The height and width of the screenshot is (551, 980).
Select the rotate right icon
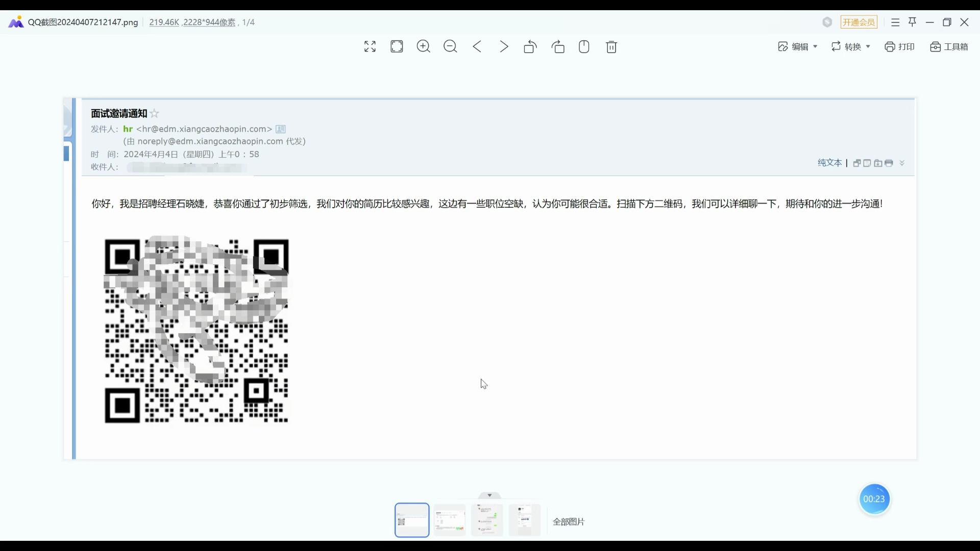(x=559, y=47)
